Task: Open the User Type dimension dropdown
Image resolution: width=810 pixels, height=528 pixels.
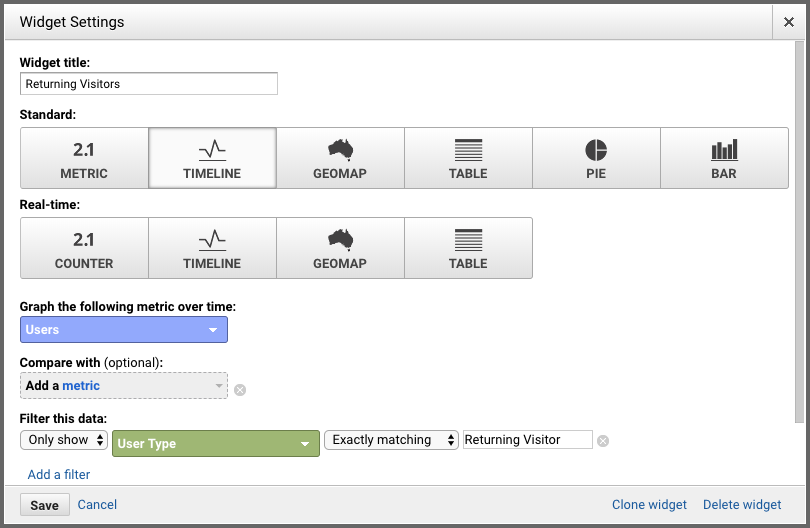Action: (216, 443)
